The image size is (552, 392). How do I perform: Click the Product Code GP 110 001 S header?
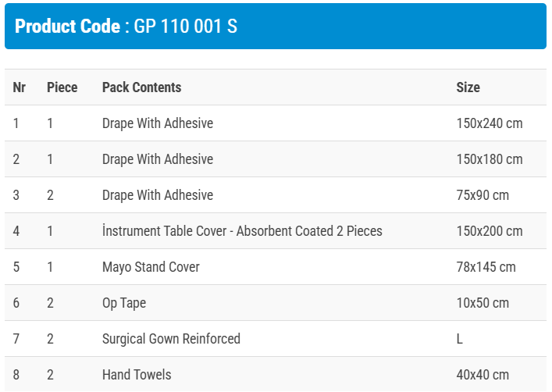pos(126,27)
